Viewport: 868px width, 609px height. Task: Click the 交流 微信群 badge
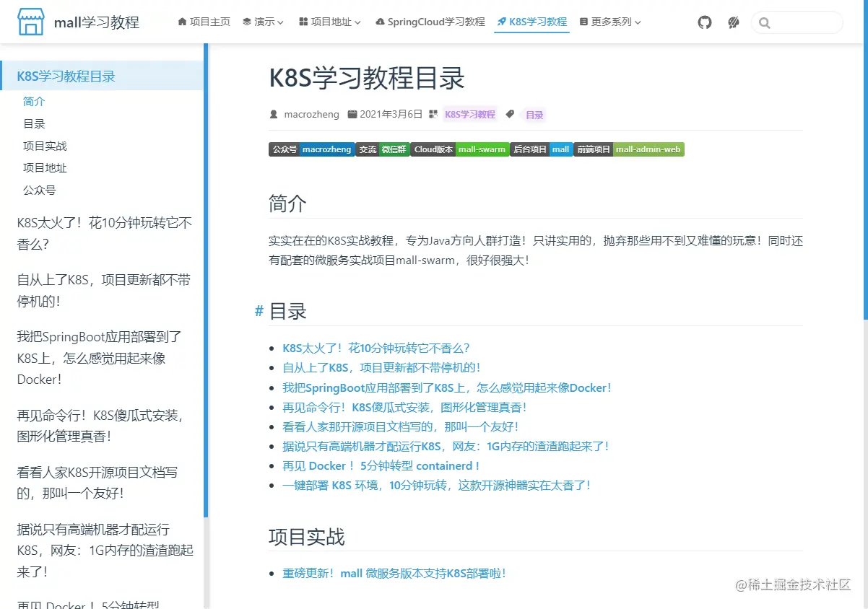[x=383, y=149]
